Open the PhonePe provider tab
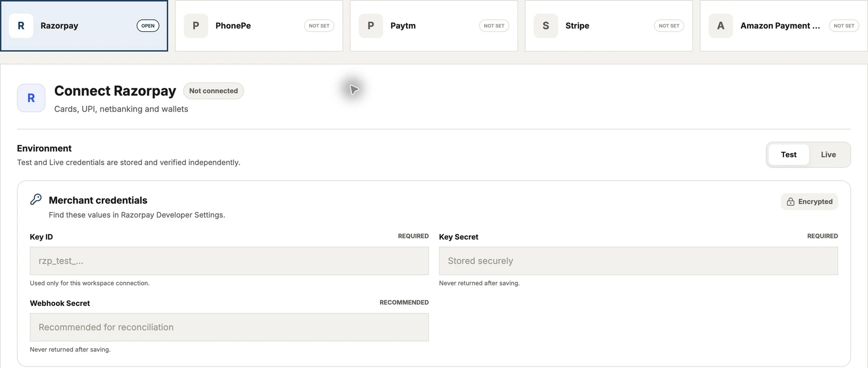 point(259,26)
